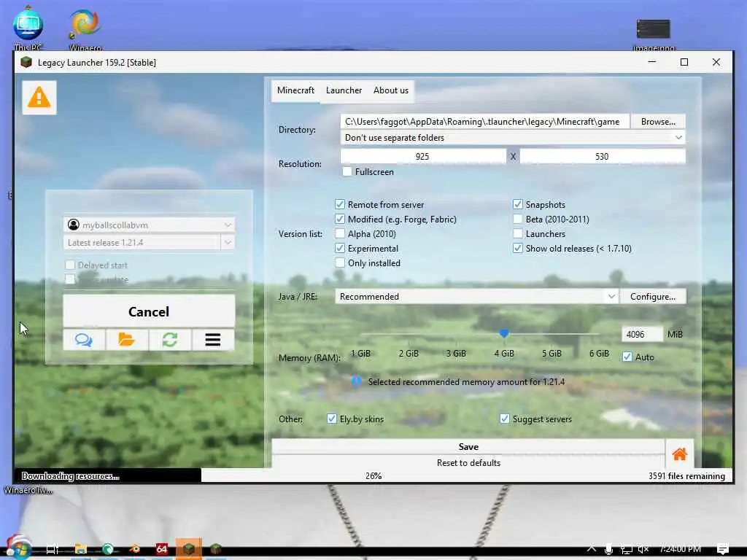Click the '3591 files remaining' status text
Screen dimensions: 747x560
pos(686,475)
